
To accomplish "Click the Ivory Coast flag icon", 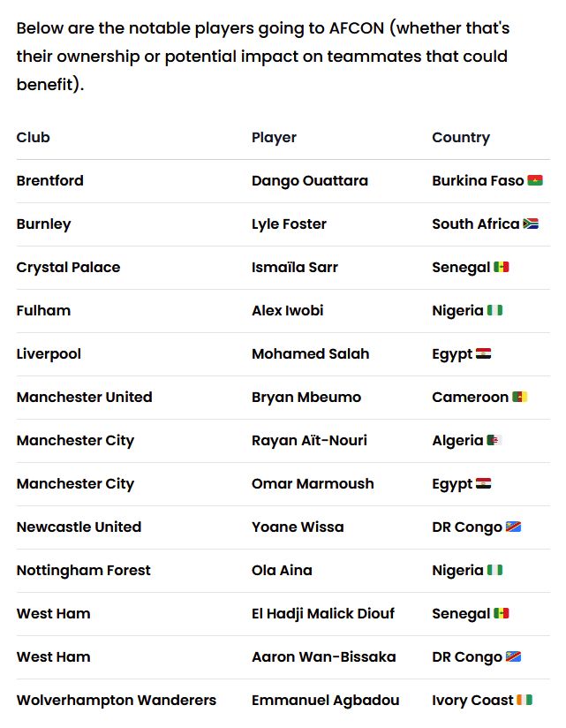I will pyautogui.click(x=524, y=700).
